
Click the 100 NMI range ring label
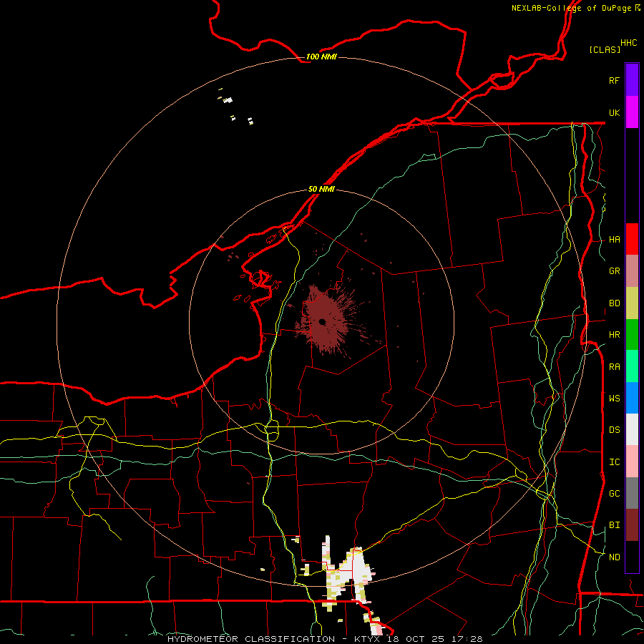pos(321,57)
